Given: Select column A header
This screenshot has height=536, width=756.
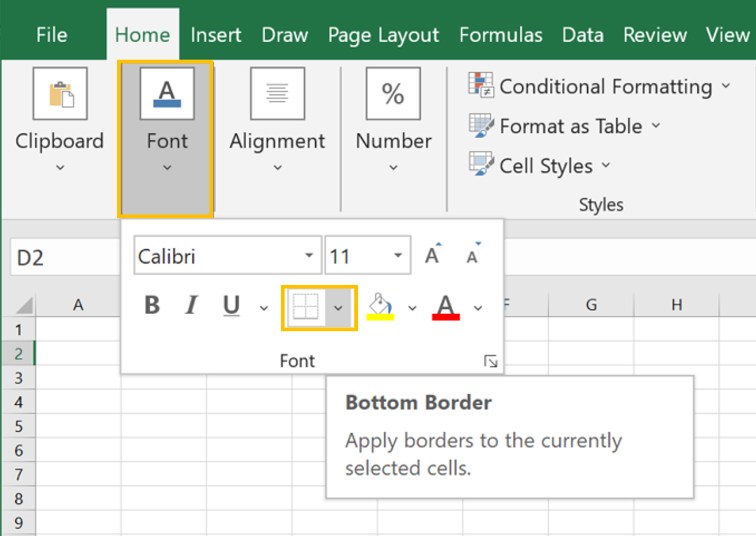Looking at the screenshot, I should point(78,305).
